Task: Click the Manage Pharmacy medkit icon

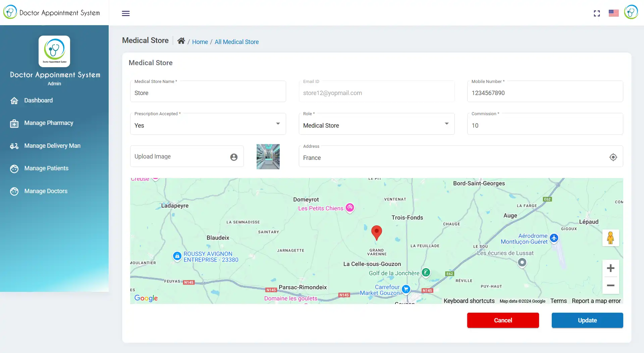Action: (x=14, y=123)
